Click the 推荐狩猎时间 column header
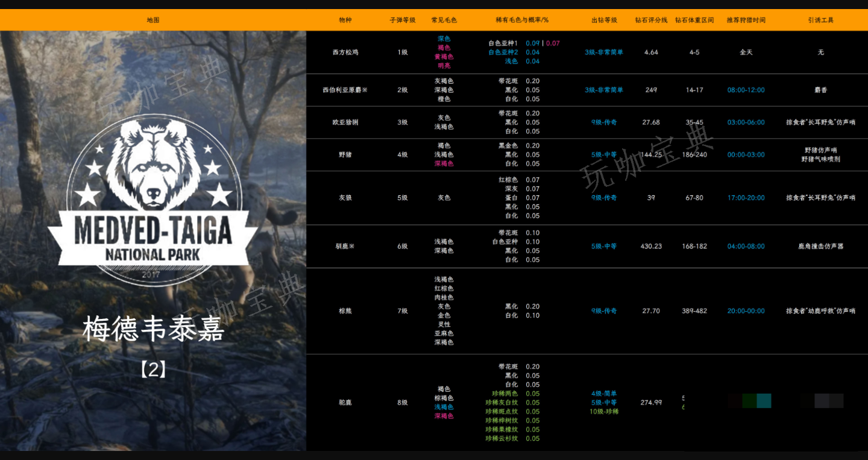The height and width of the screenshot is (460, 868). pos(746,20)
